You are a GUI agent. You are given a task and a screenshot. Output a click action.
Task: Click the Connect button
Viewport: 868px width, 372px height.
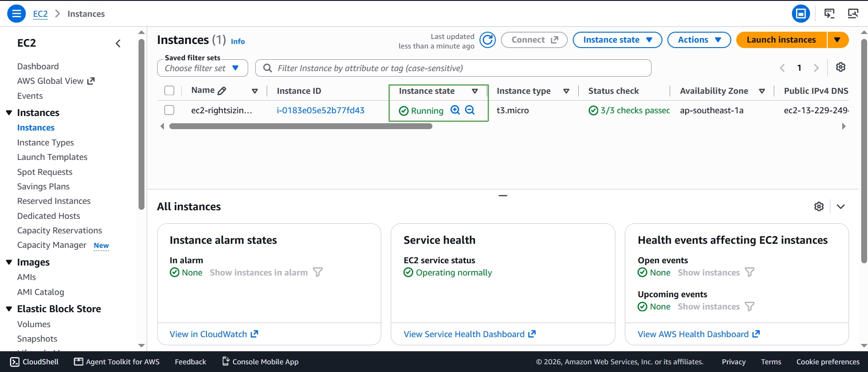534,40
